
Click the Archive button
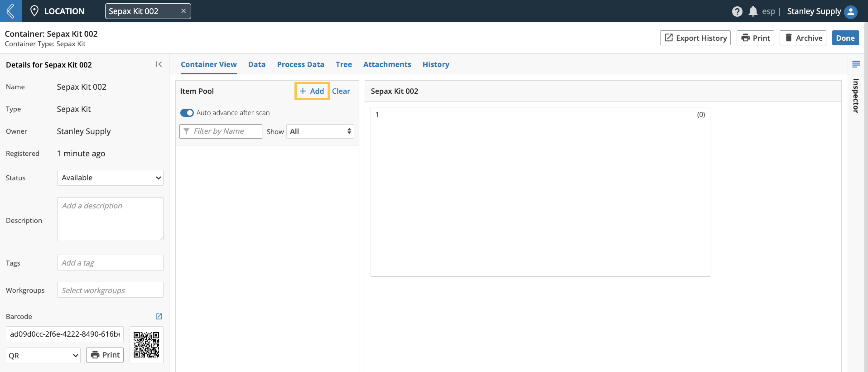(x=803, y=38)
